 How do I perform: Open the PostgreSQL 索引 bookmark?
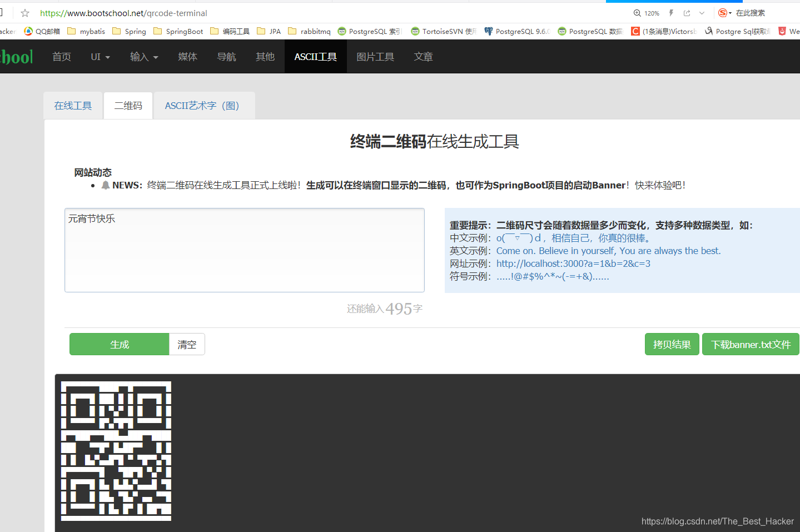pos(370,31)
